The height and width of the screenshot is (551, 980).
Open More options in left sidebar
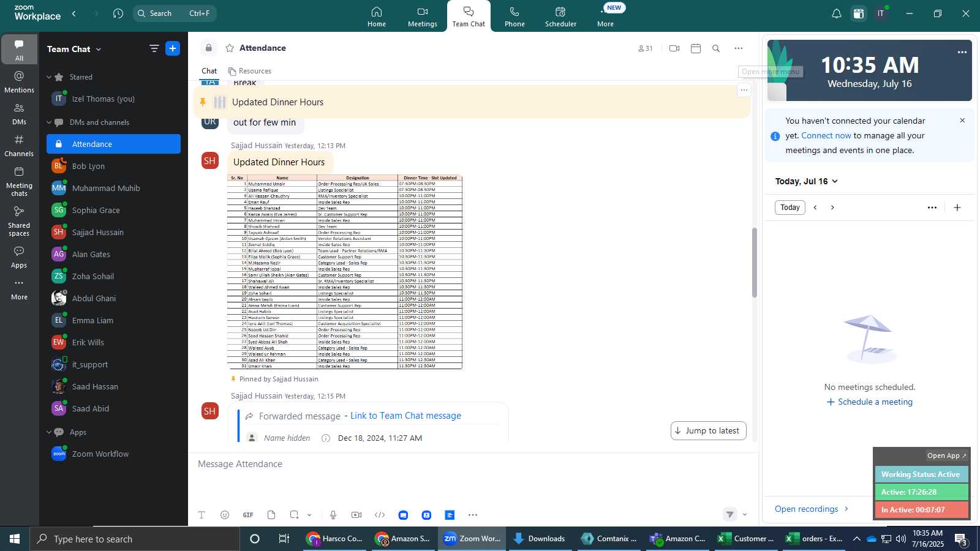point(19,290)
